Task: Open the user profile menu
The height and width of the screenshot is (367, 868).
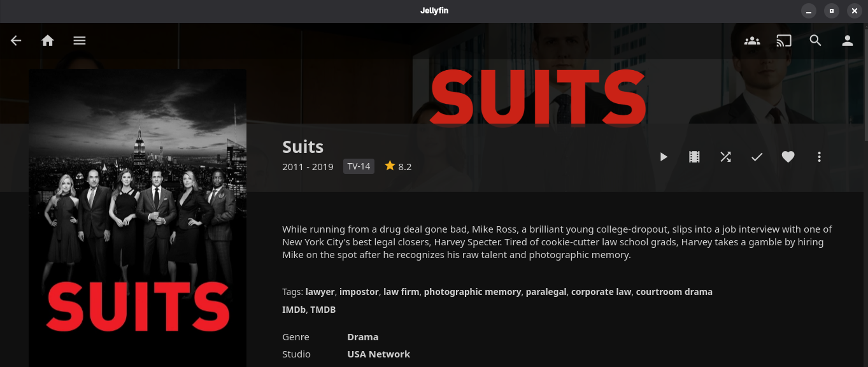Action: pos(847,41)
